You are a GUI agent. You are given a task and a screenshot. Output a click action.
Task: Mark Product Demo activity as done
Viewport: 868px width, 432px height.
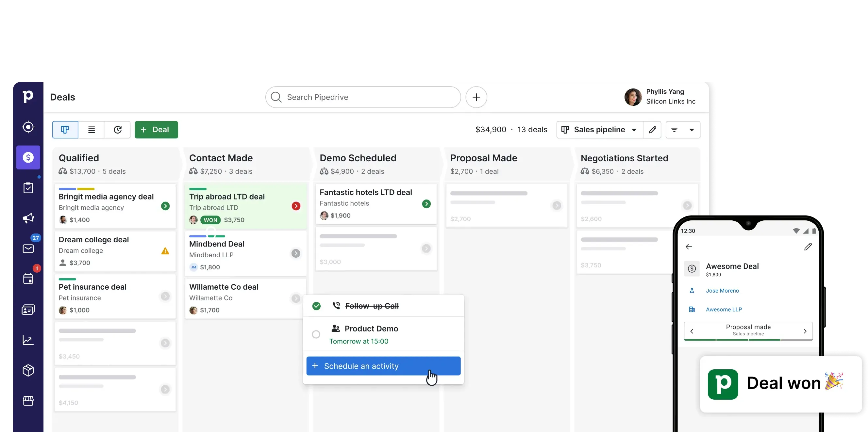point(316,334)
